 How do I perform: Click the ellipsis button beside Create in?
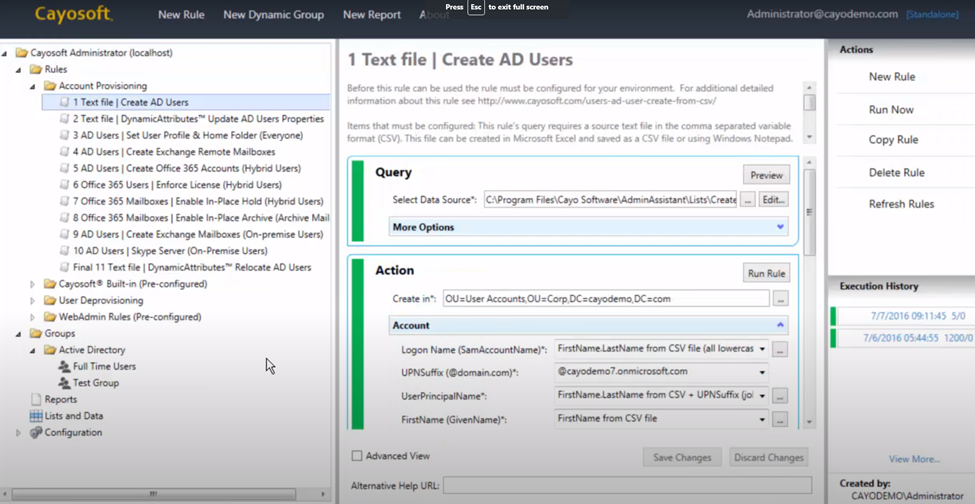[781, 298]
